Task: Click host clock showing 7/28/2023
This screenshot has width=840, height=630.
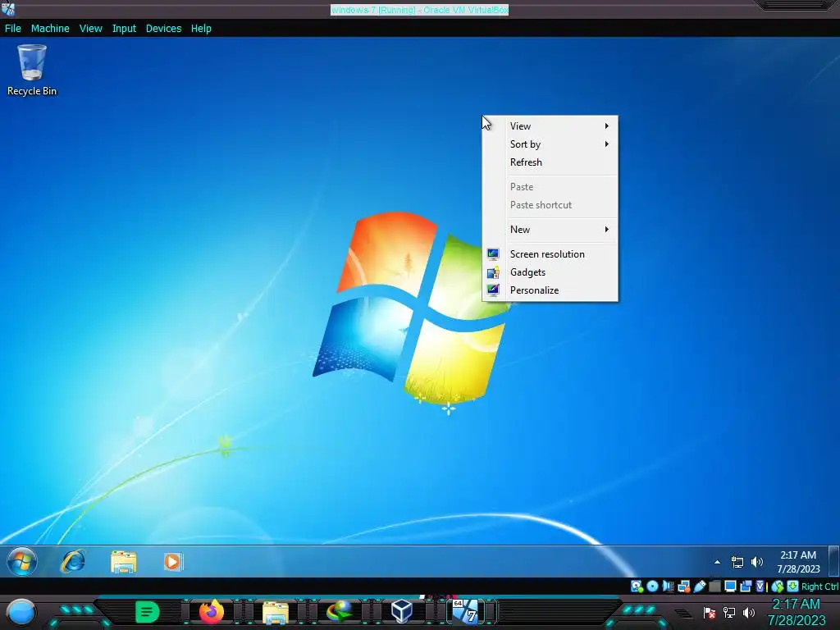Action: (796, 612)
